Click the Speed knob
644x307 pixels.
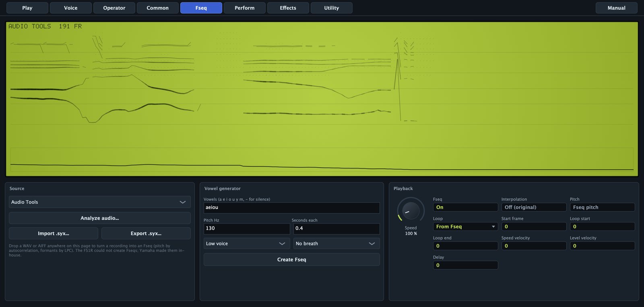click(x=411, y=211)
